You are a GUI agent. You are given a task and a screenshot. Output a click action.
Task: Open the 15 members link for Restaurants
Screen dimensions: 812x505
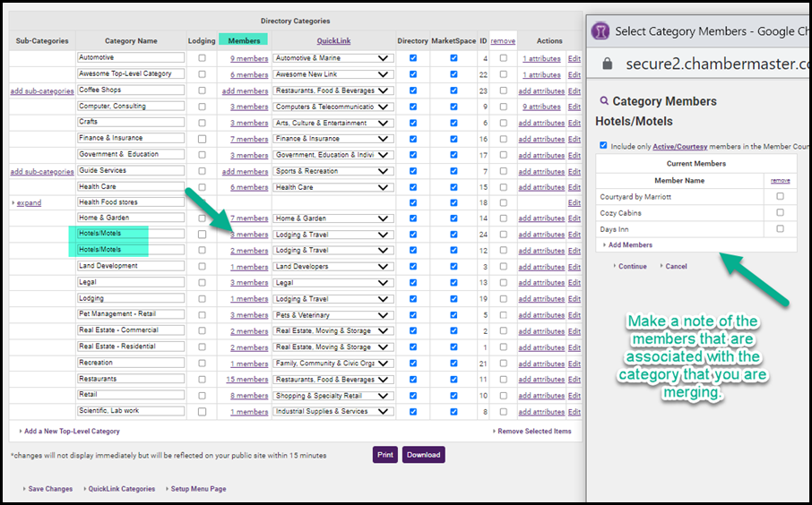[x=247, y=380]
